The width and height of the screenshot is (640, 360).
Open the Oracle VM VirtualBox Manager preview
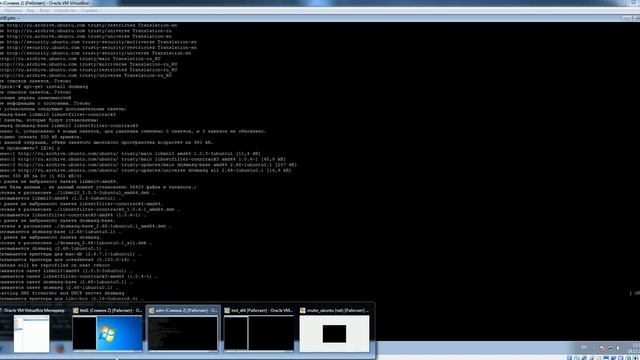(31, 334)
